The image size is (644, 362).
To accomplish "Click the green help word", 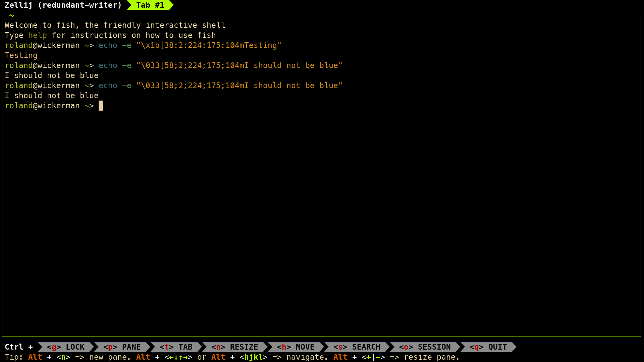I will point(37,35).
